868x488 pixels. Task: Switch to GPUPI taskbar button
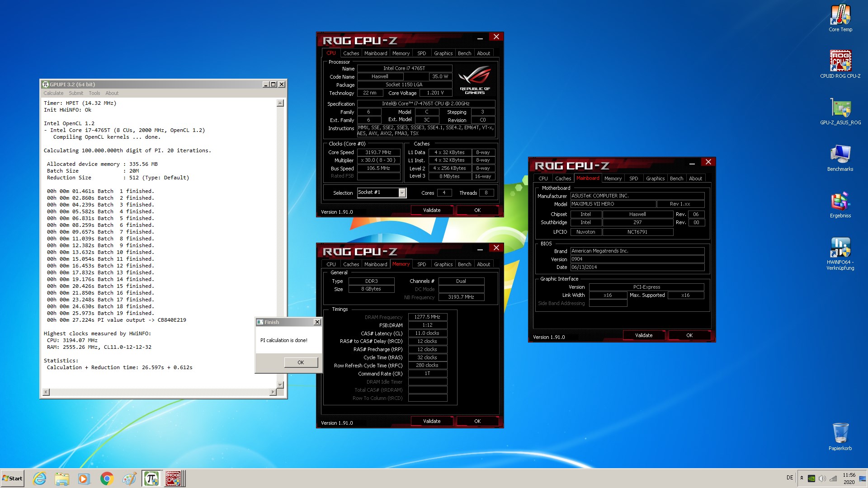[x=151, y=479]
